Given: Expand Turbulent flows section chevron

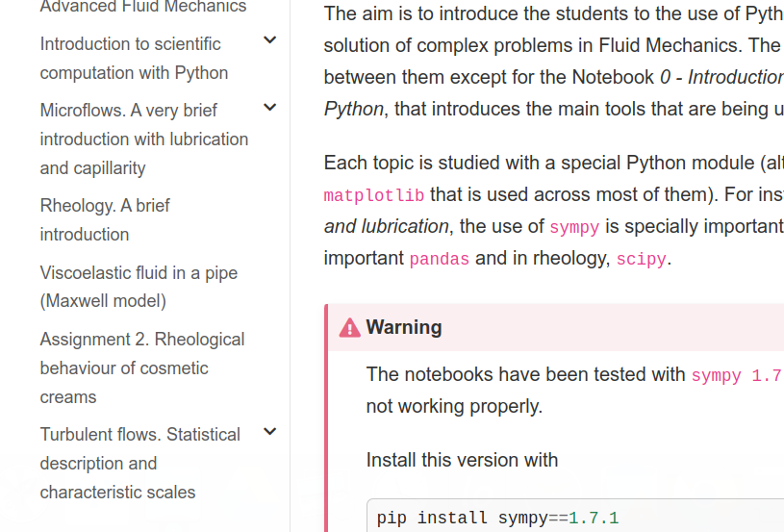Looking at the screenshot, I should click(x=270, y=432).
